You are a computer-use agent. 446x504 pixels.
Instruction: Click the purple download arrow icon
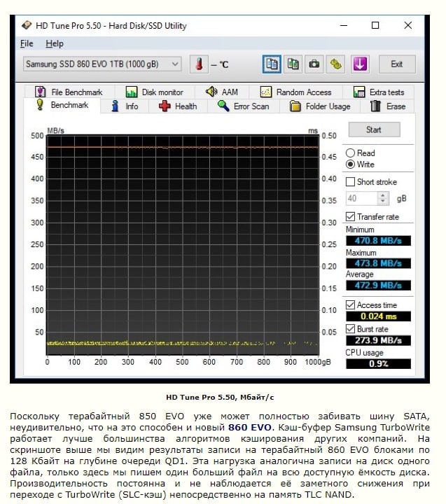click(360, 64)
